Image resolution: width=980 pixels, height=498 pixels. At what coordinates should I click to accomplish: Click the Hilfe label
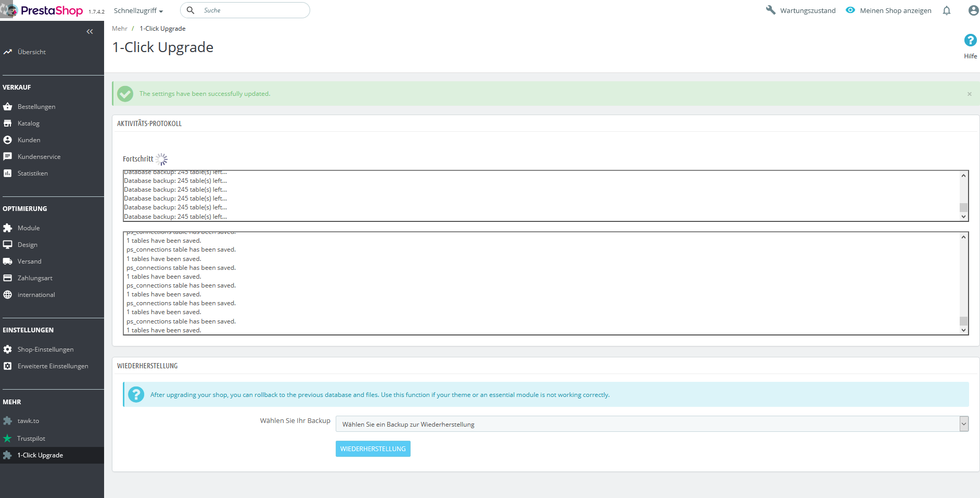pos(971,56)
